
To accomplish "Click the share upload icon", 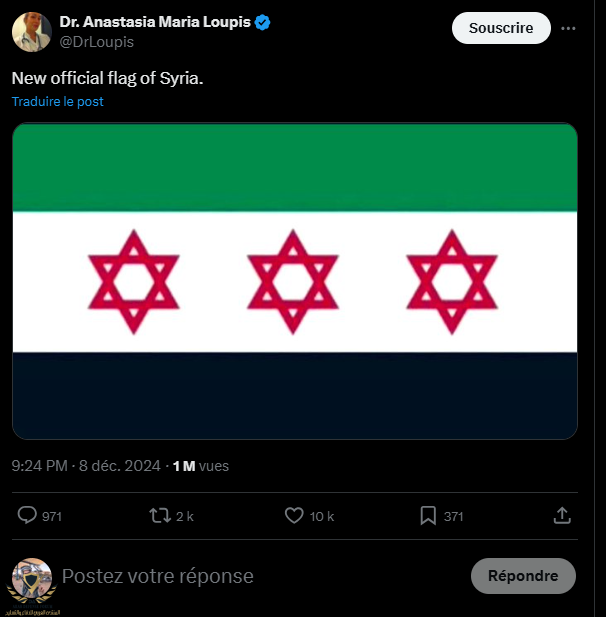I will point(562,515).
